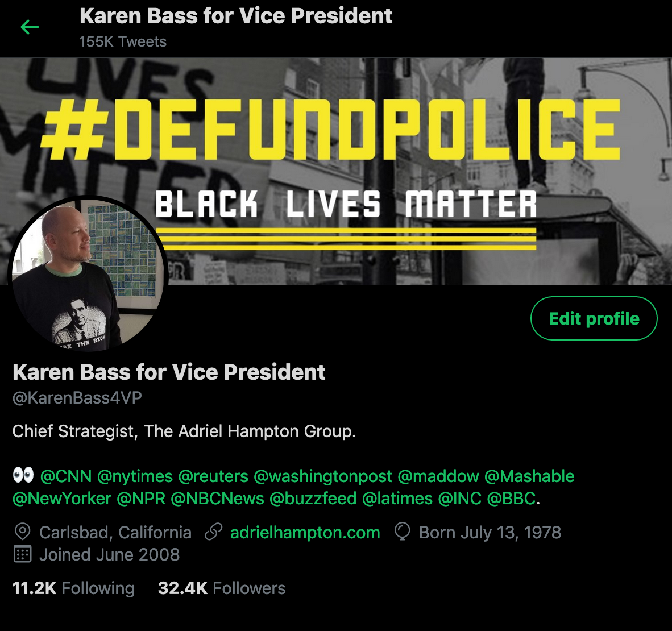The image size is (672, 631).
Task: Open the @latimes mention
Action: click(x=397, y=499)
